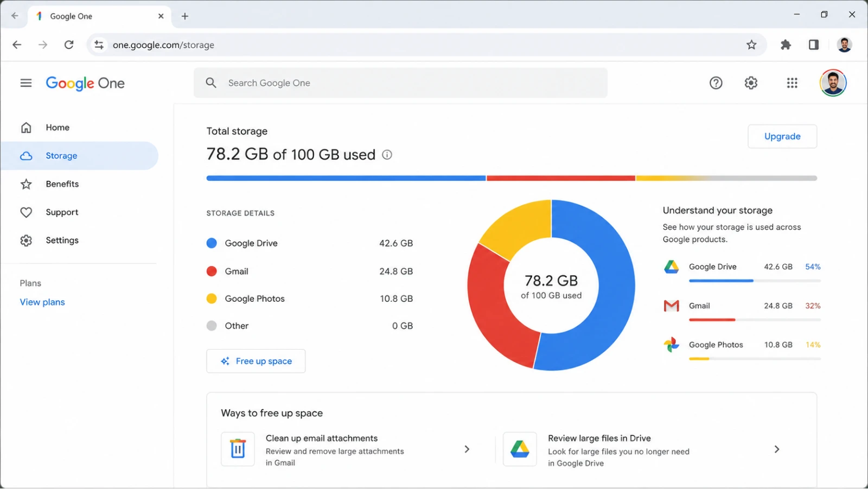Click the 14% percentage label
This screenshot has width=868, height=489.
click(x=813, y=345)
